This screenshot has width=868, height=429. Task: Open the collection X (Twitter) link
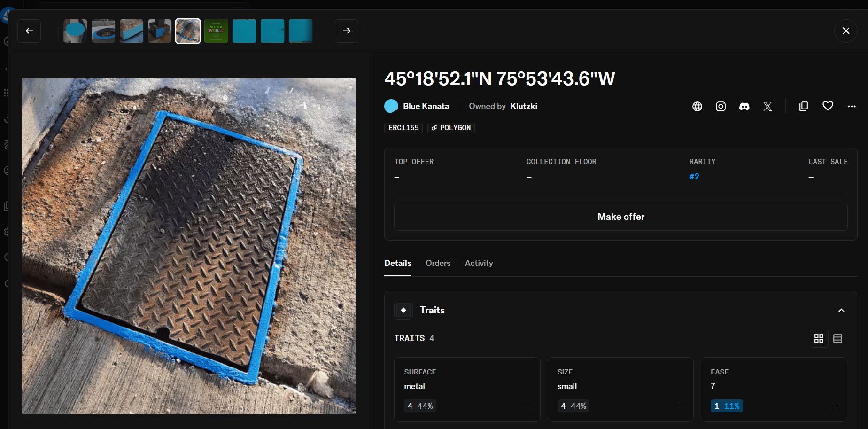tap(767, 107)
